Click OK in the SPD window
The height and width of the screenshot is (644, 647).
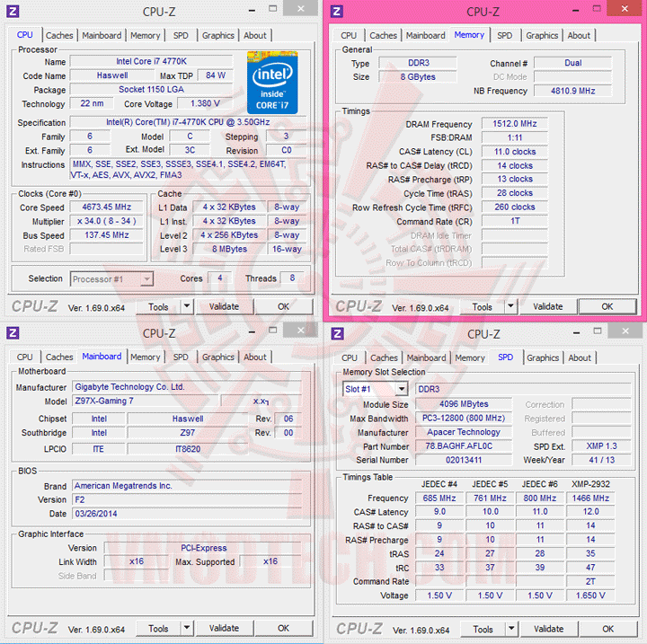coord(608,629)
